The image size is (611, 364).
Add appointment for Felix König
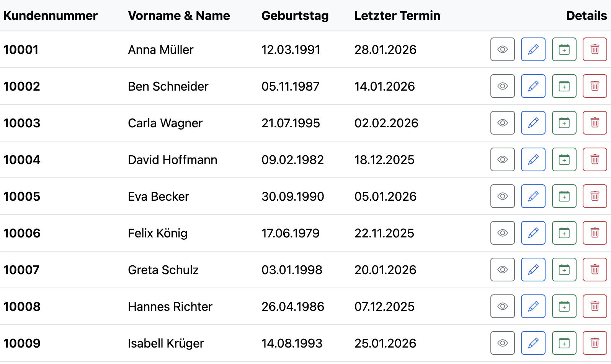click(564, 233)
